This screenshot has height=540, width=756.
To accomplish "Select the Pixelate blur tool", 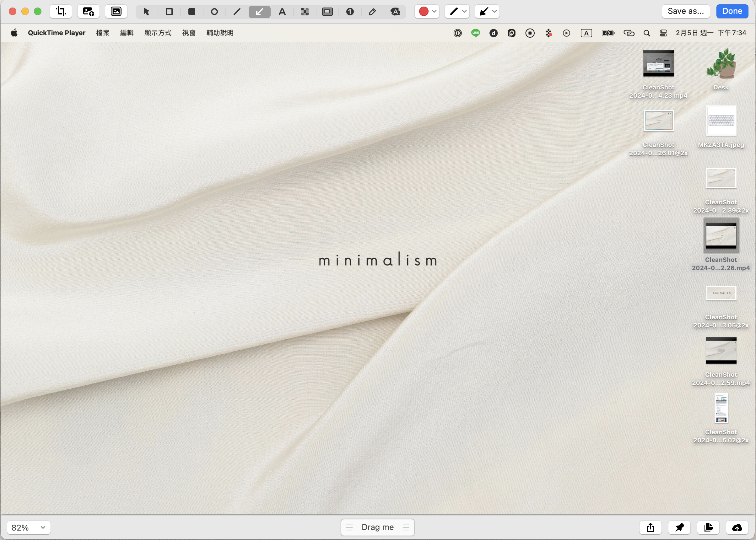I will point(305,12).
